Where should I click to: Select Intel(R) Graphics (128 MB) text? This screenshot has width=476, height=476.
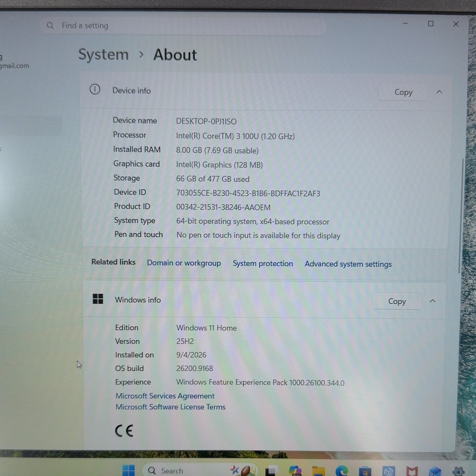(219, 165)
